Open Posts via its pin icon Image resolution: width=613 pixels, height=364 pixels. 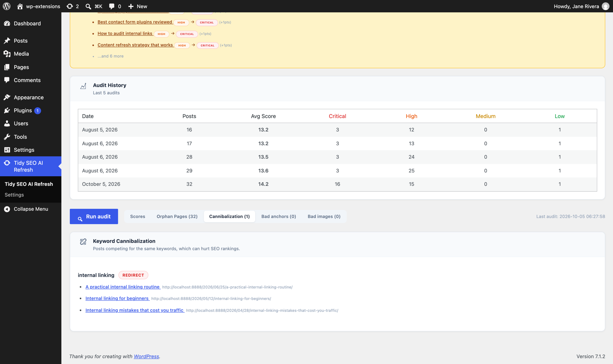point(7,41)
